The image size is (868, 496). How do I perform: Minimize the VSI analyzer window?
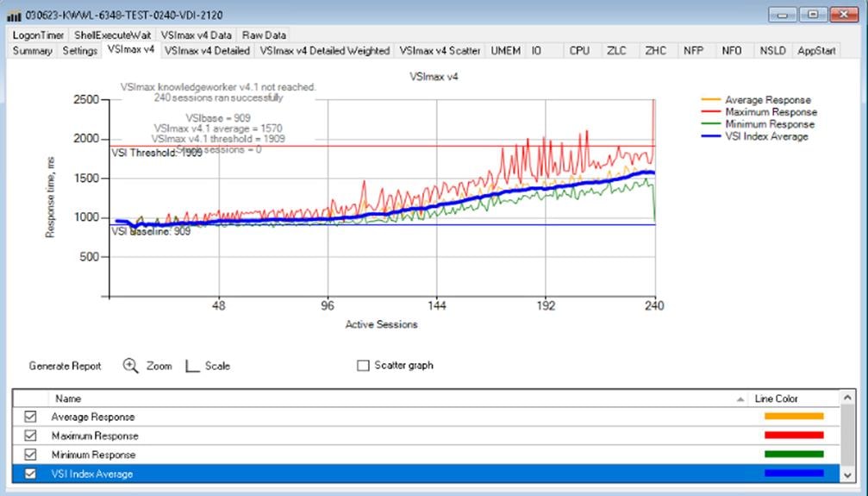coord(783,15)
